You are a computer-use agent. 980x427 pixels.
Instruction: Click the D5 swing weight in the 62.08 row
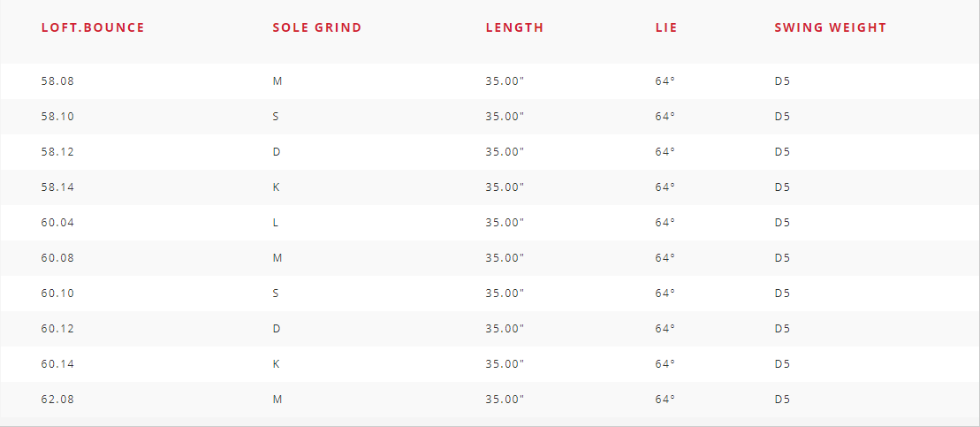pos(782,399)
